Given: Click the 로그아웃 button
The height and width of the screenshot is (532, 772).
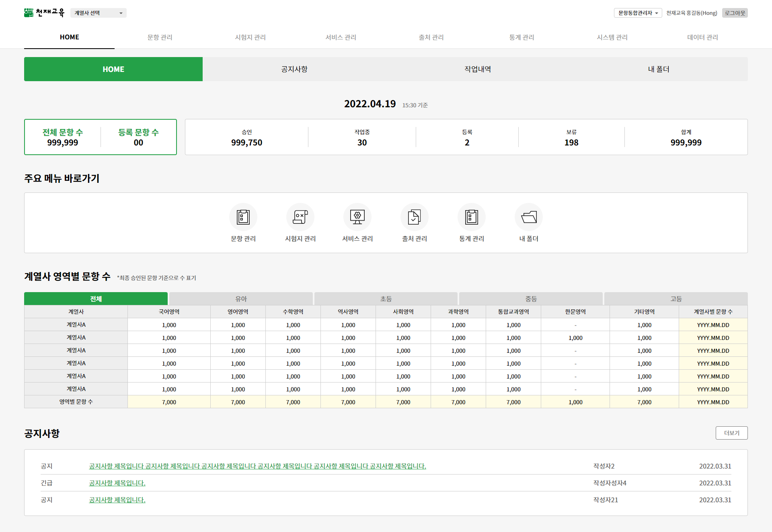Looking at the screenshot, I should (735, 13).
